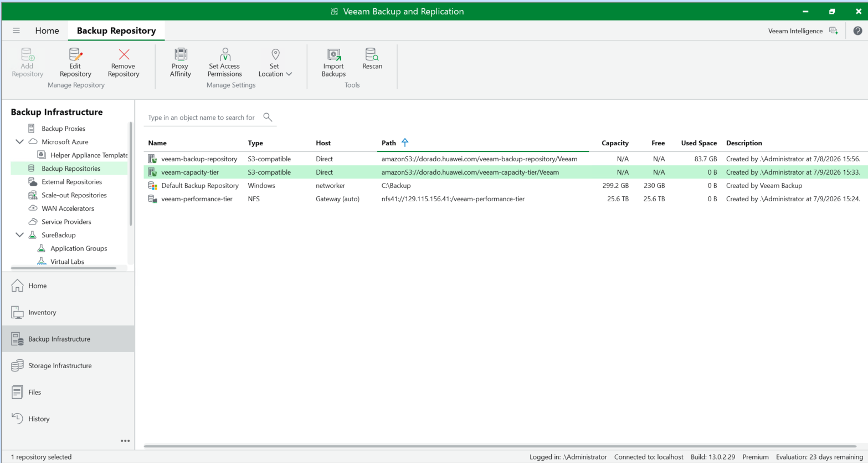Open the History navigation view
Image resolution: width=868 pixels, height=463 pixels.
68,419
